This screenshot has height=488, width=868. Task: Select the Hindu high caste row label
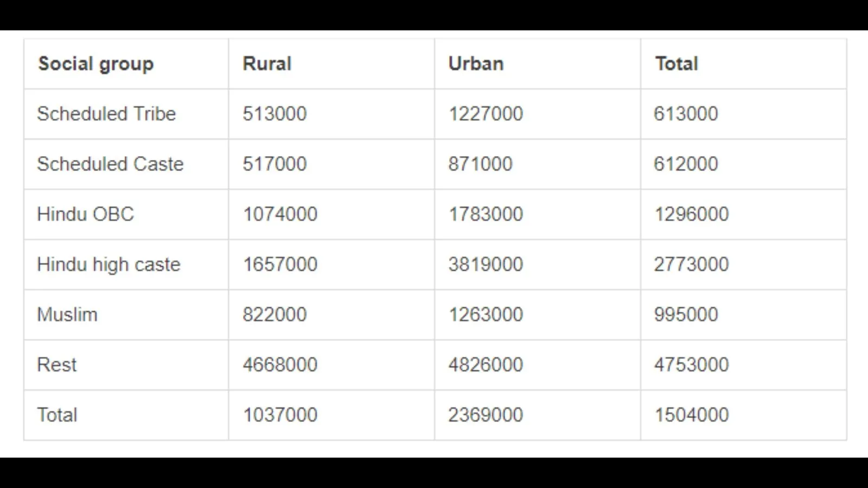108,265
